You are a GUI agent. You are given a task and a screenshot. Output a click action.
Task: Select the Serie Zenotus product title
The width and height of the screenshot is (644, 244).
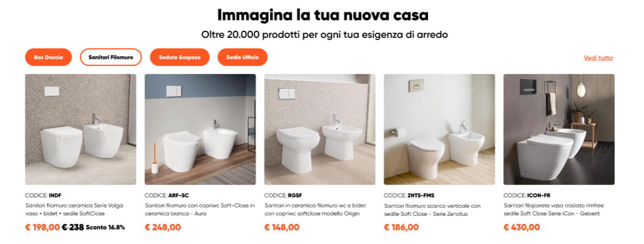432,209
